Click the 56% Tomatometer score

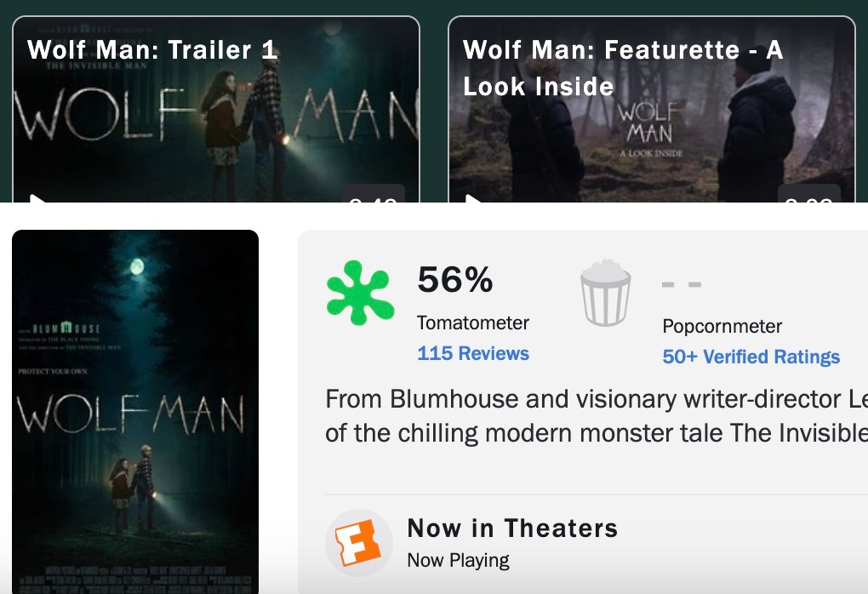tap(455, 279)
